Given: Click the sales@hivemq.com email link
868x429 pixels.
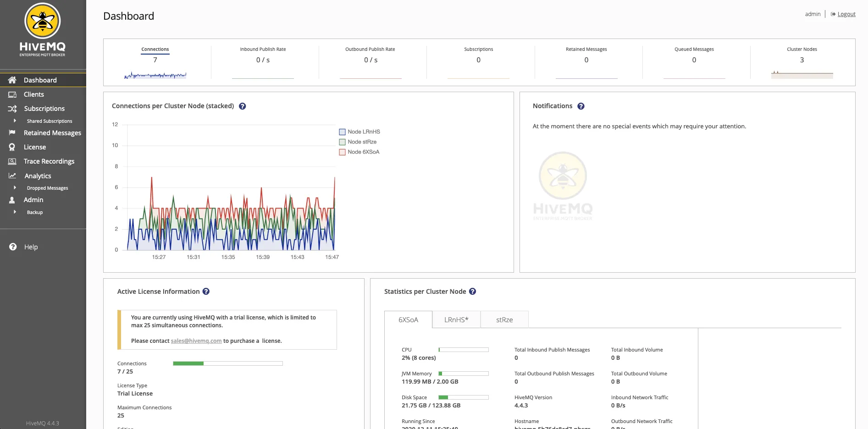Looking at the screenshot, I should click(x=196, y=341).
